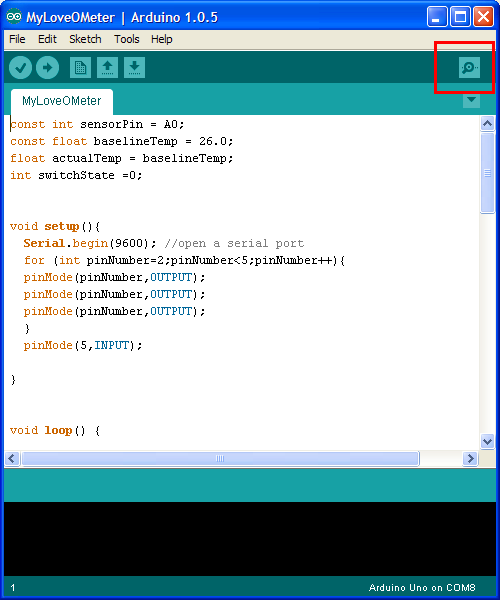Screen dimensions: 500x600
Task: Open the File menu
Action: coord(17,39)
